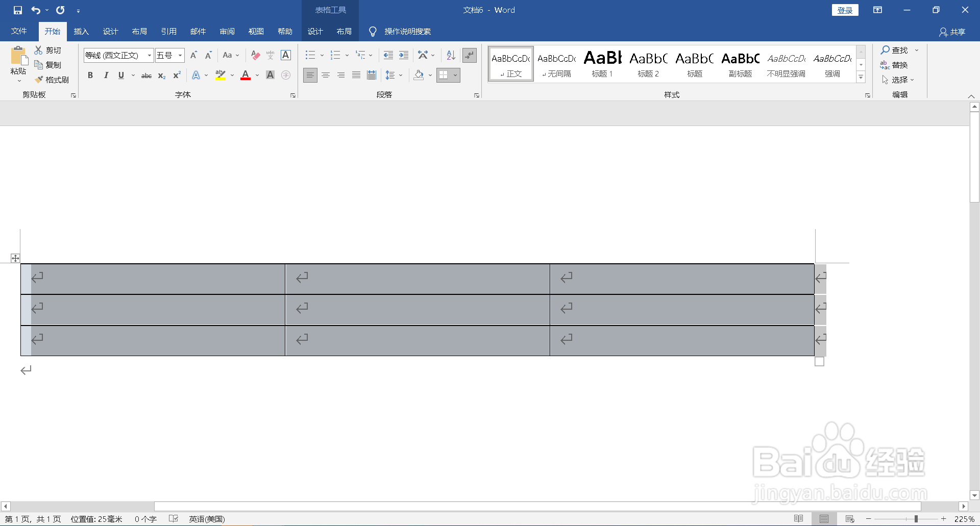Toggle Italic formatting
Screen dimensions: 980x526
pyautogui.click(x=106, y=76)
